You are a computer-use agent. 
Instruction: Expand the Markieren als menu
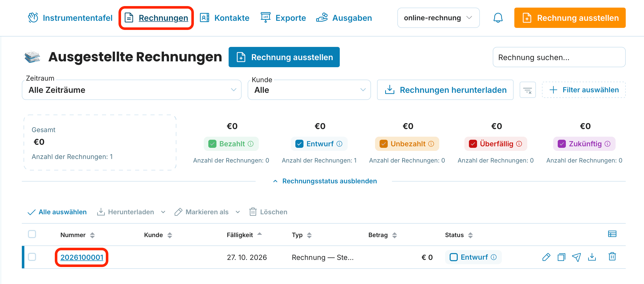[207, 212]
